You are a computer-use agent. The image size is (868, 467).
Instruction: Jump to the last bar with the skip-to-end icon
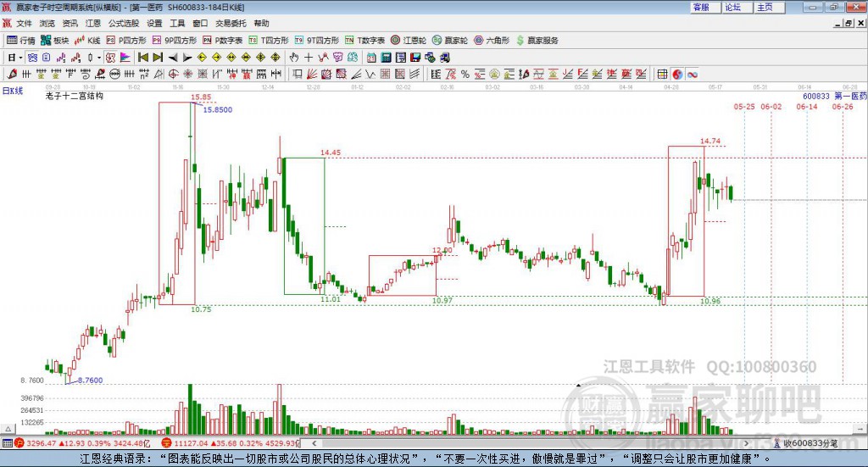tap(158, 58)
